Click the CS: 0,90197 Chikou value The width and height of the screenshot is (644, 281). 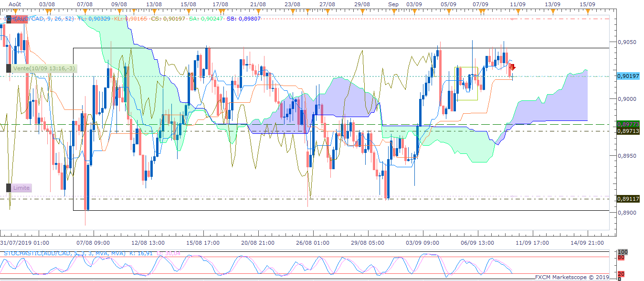169,19
